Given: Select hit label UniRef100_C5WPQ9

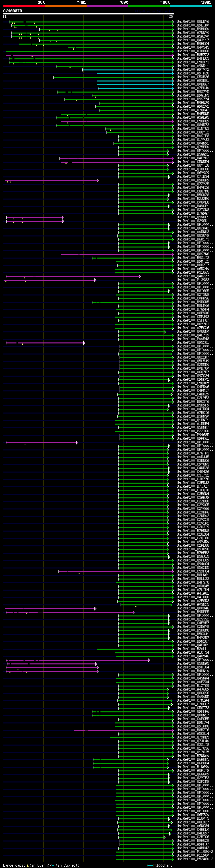Looking at the screenshot, I should pyautogui.click(x=193, y=121).
